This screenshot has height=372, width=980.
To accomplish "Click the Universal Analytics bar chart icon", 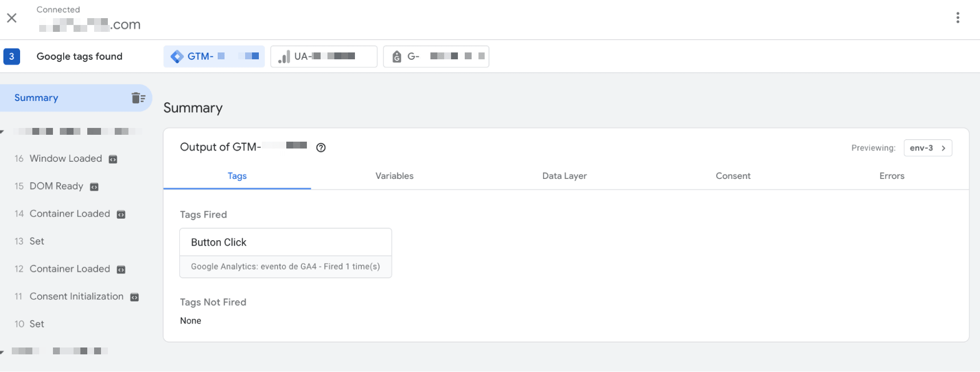I will tap(284, 57).
